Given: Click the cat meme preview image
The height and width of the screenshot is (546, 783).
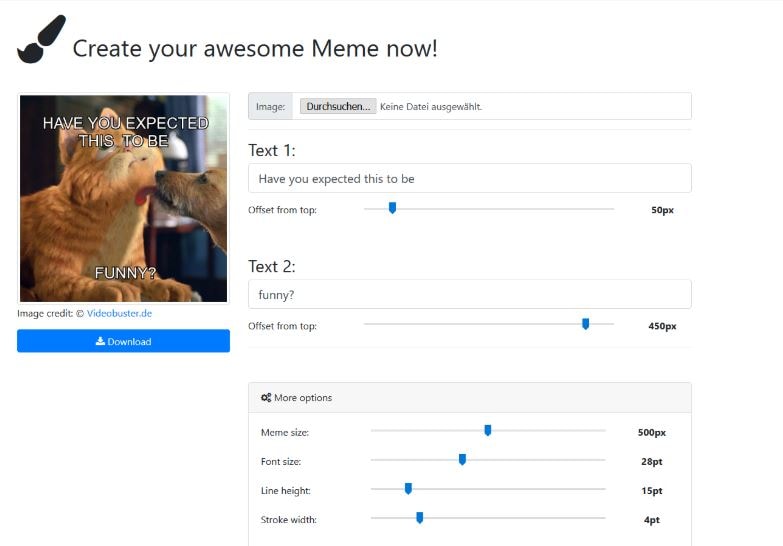Looking at the screenshot, I should (123, 198).
